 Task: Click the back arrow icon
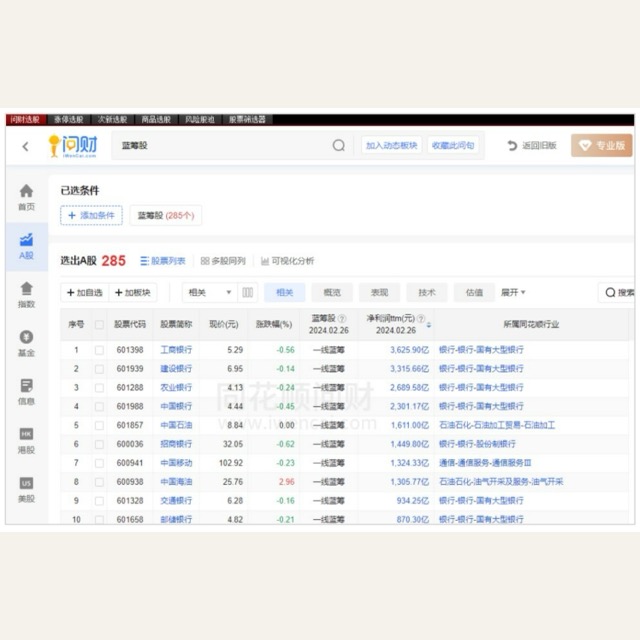click(26, 146)
